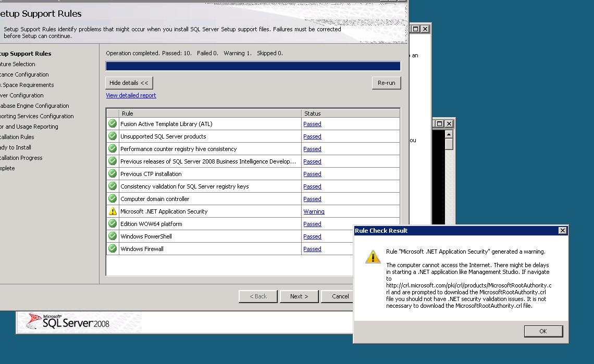This screenshot has height=364, width=594.
Task: Collapse the rule list with Hide details
Action: point(129,83)
